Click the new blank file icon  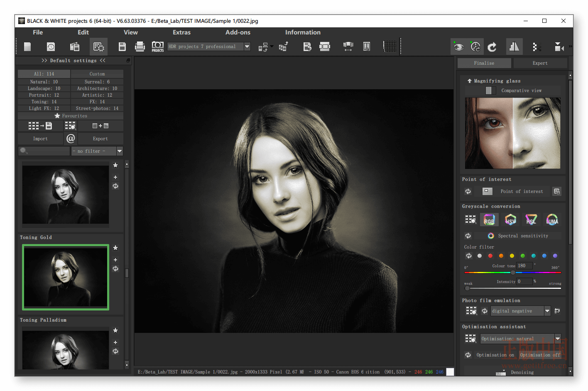(27, 47)
